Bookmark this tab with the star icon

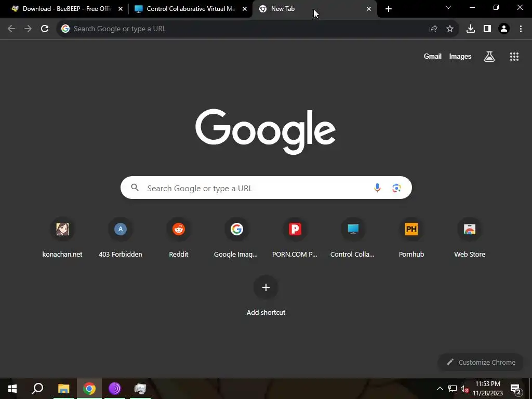[450, 29]
